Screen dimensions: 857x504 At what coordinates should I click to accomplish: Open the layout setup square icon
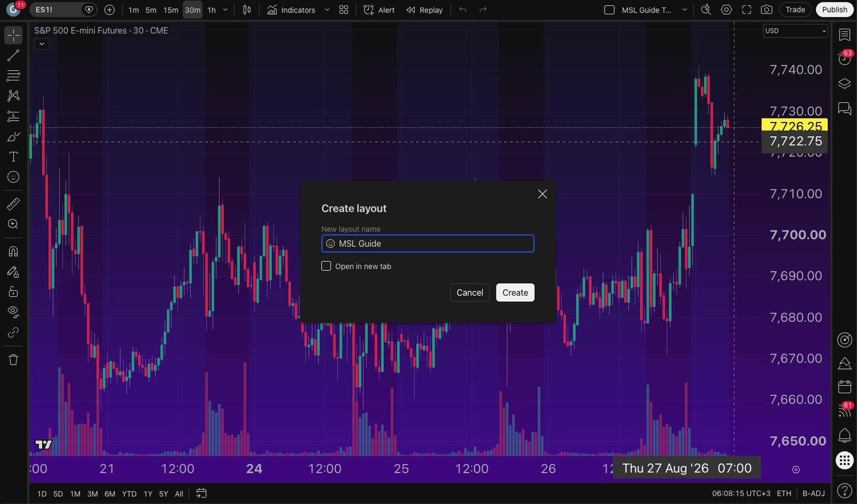(x=609, y=10)
